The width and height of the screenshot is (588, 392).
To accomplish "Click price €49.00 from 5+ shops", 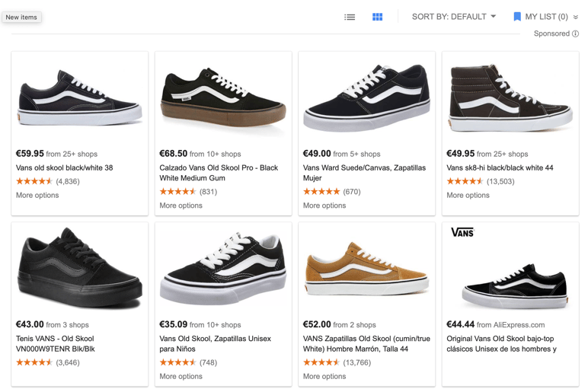I will coord(342,154).
